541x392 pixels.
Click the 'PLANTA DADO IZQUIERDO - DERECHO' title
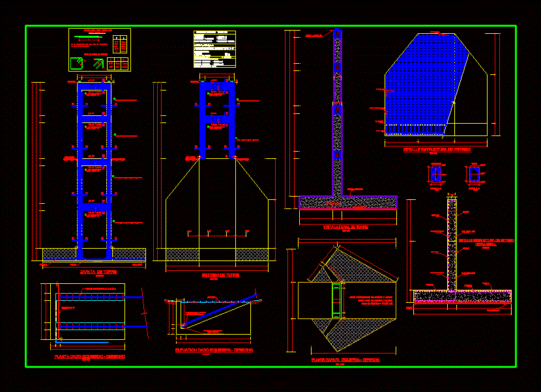pyautogui.click(x=90, y=357)
